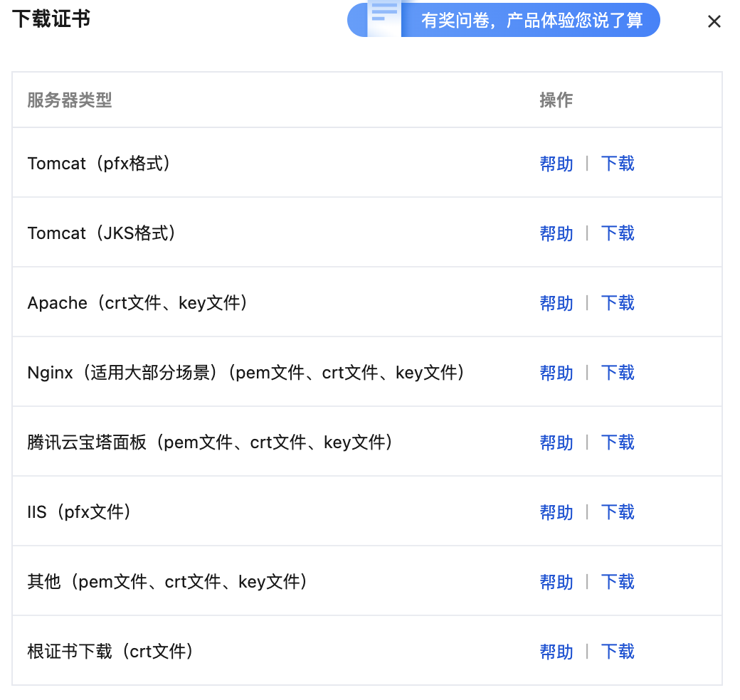Download the IIS pfx文件 certificate
Screen dimensions: 740x700
(x=617, y=512)
